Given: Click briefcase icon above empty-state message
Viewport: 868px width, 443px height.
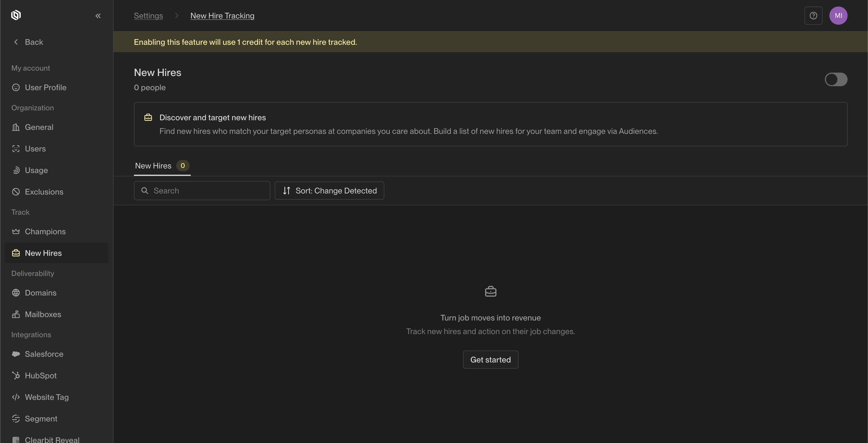Looking at the screenshot, I should pyautogui.click(x=490, y=292).
